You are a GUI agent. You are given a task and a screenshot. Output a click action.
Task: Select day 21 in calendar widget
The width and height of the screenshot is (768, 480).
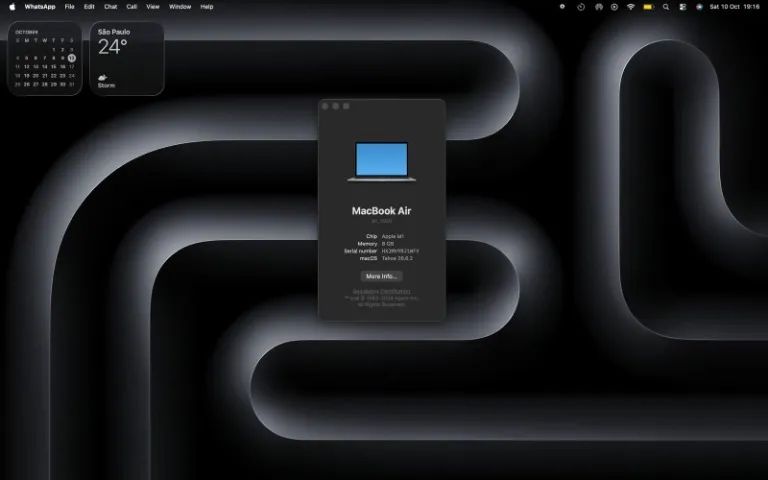click(x=45, y=76)
